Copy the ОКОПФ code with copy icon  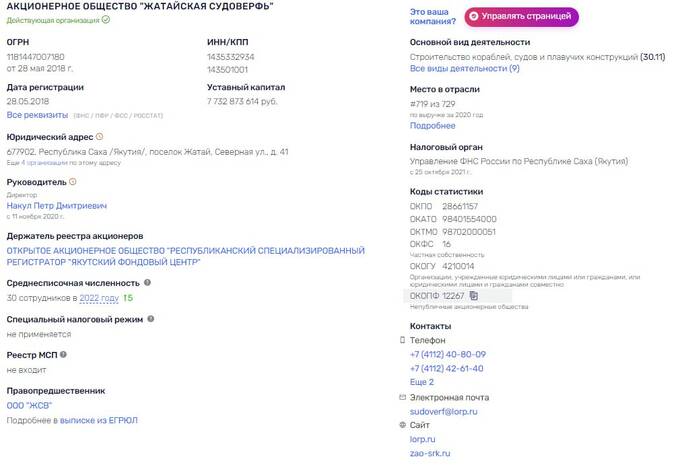click(474, 295)
